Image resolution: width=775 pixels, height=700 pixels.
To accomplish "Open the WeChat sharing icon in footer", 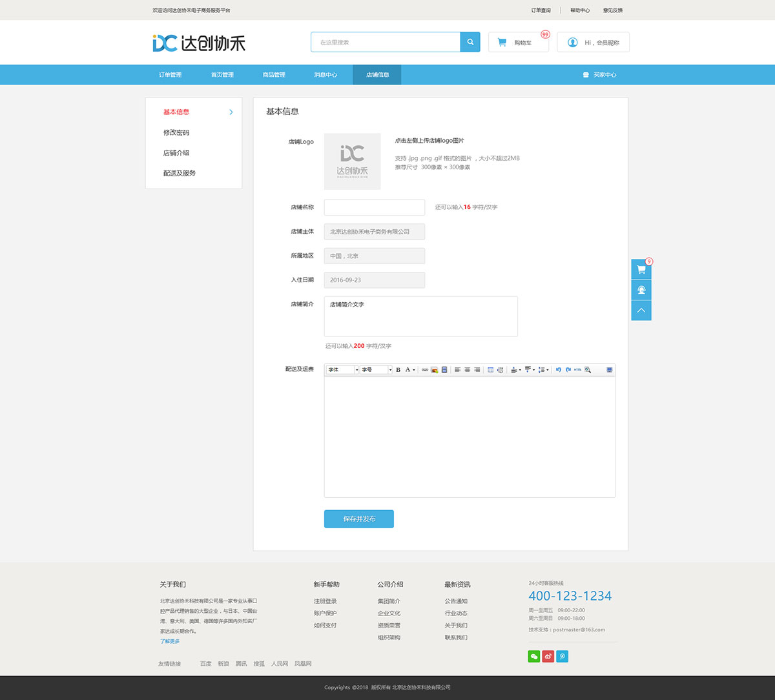I will (533, 655).
